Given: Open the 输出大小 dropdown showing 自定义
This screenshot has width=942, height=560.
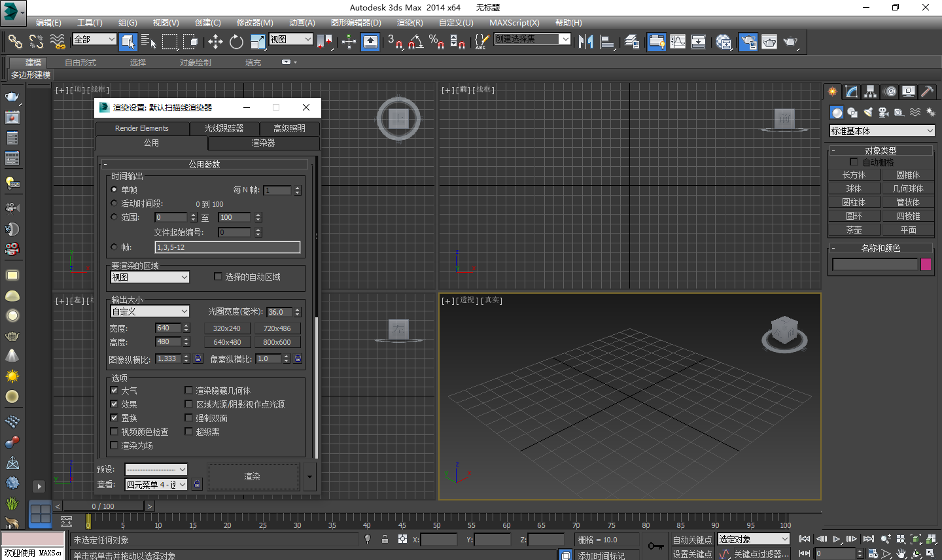Looking at the screenshot, I should coord(149,311).
